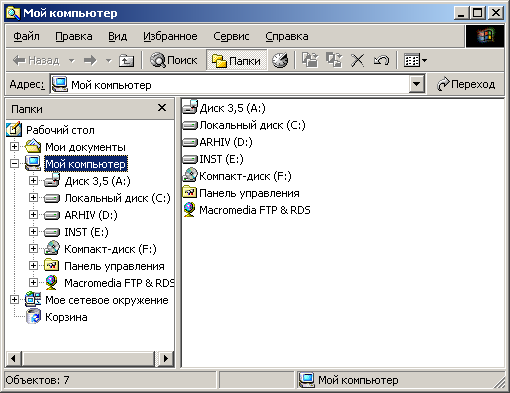Expand Локальный диск (C:) tree node
The width and height of the screenshot is (510, 393).
[33, 197]
